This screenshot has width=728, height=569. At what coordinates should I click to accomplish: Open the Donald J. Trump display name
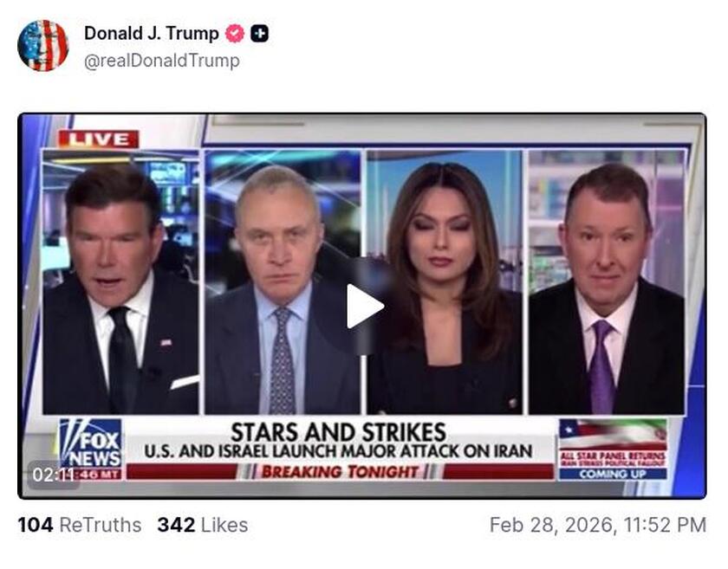click(152, 34)
